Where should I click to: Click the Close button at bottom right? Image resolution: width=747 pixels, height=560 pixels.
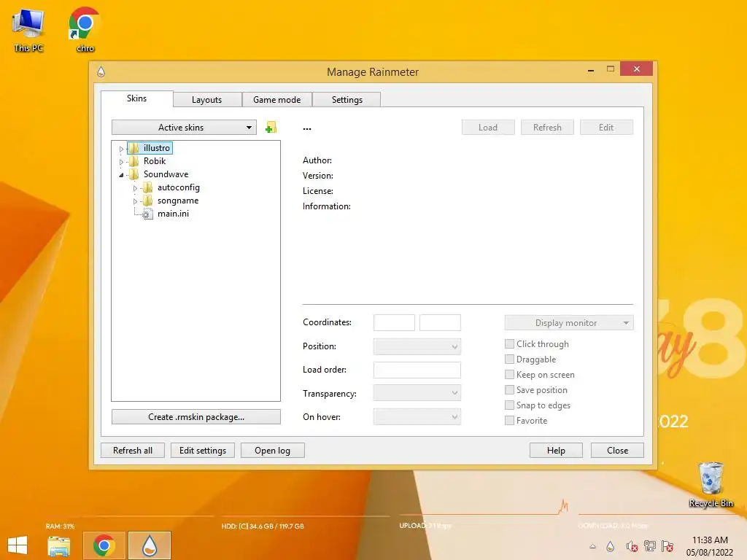[617, 450]
